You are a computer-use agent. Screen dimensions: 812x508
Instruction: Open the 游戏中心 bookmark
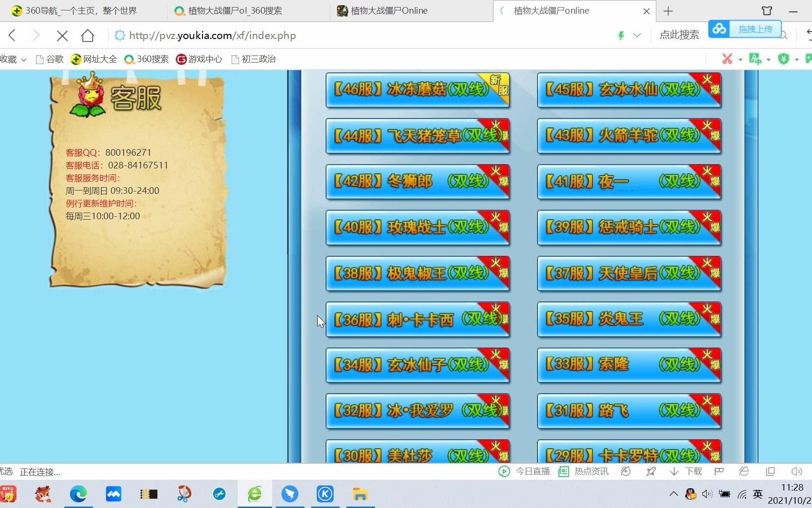click(199, 59)
